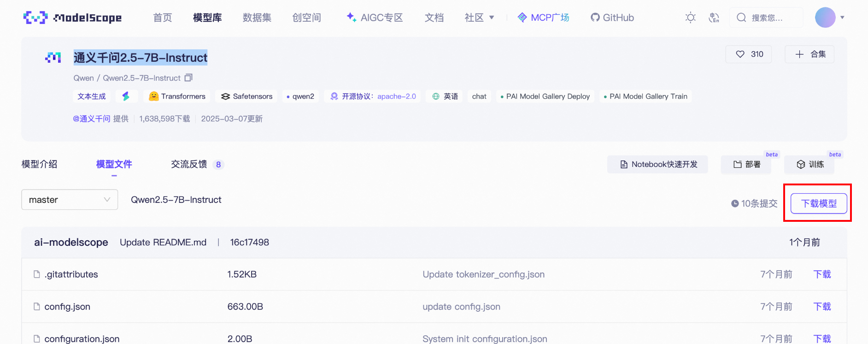Screen dimensions: 868x344
Task: Select PAI Model Gallery Train tag
Action: (x=645, y=96)
